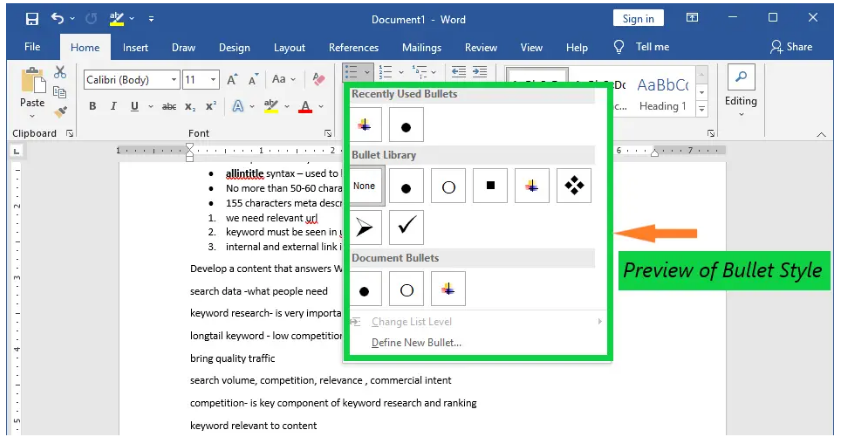Undo the last action
Image resolution: width=842 pixels, height=441 pixels.
57,19
